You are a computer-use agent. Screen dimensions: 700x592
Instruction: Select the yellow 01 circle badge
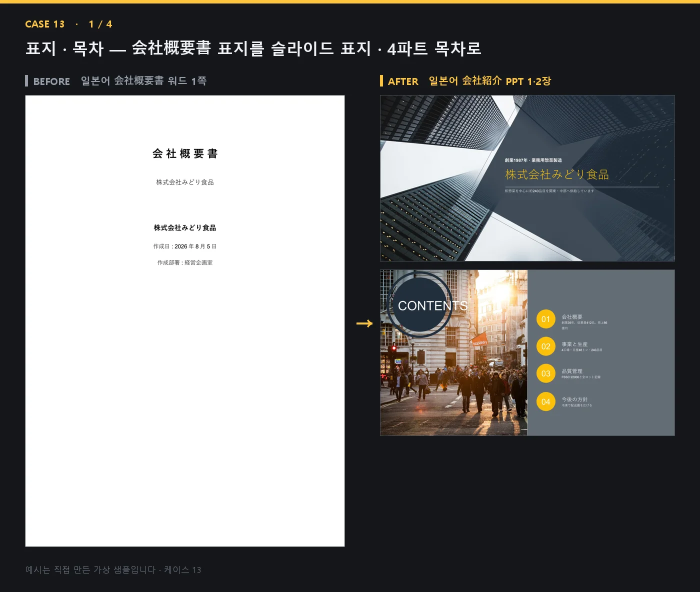[546, 319]
